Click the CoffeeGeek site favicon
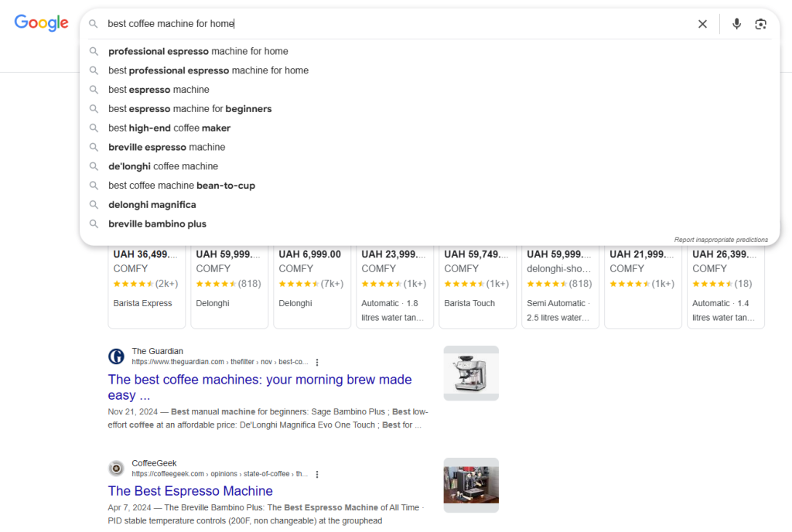This screenshot has height=532, width=792. click(x=116, y=469)
